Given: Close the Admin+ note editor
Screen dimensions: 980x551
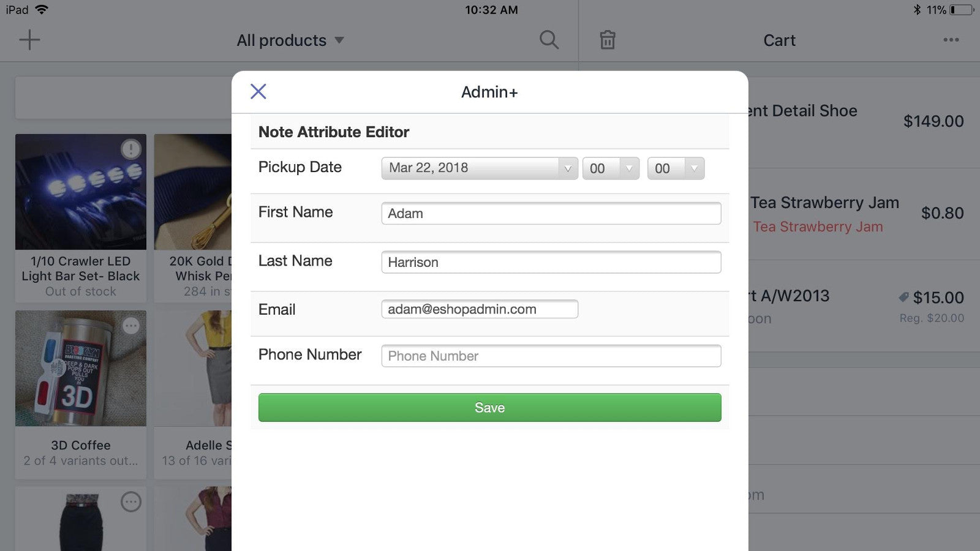Looking at the screenshot, I should (x=258, y=91).
